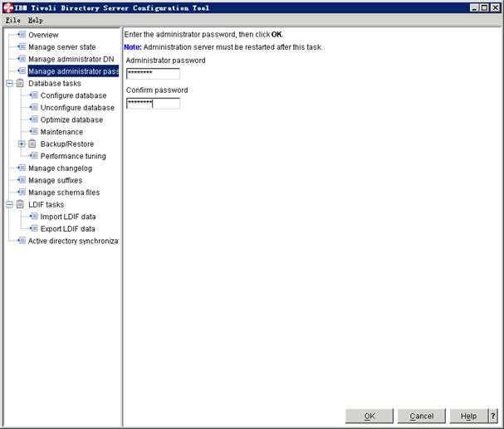Select Performance tuning
The width and height of the screenshot is (504, 429).
tap(73, 156)
